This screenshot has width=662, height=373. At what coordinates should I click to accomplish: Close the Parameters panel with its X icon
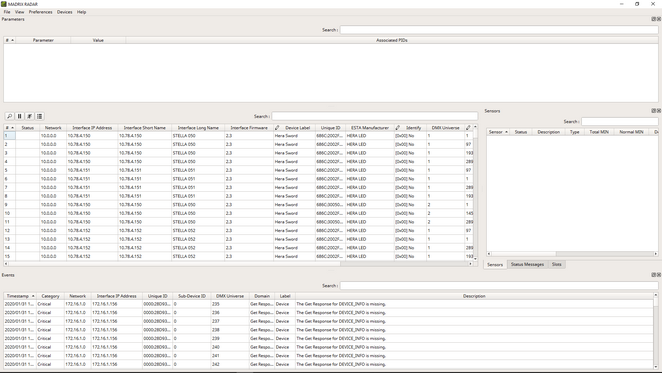659,19
